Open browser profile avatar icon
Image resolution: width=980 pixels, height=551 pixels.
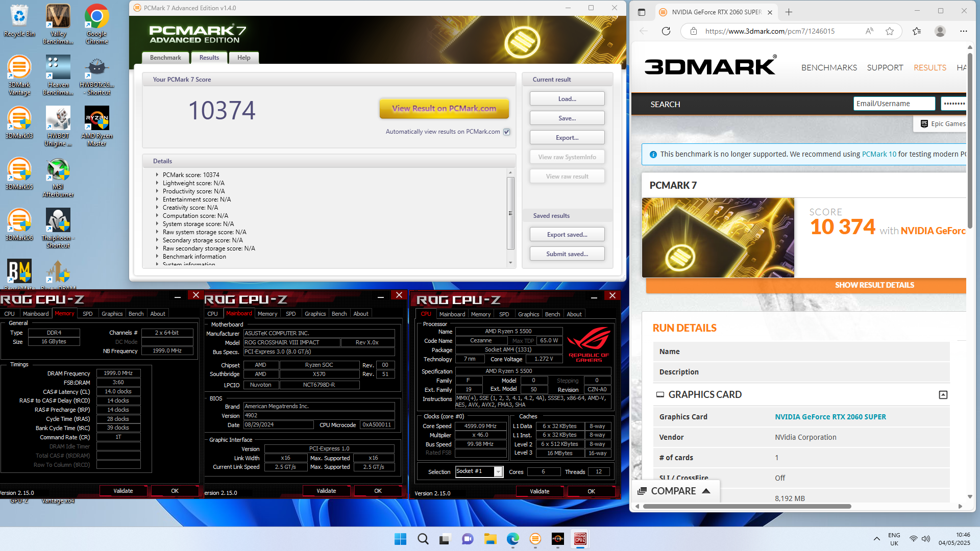940,31
